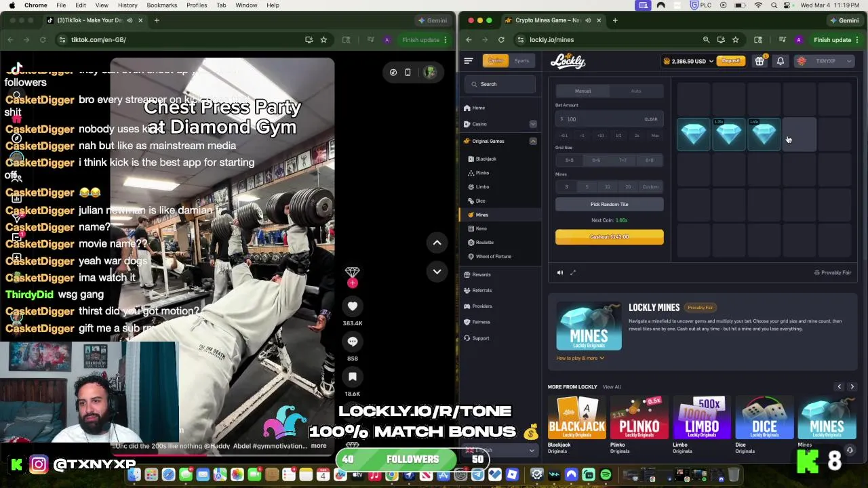Select the 8x8 grid size

tap(650, 161)
